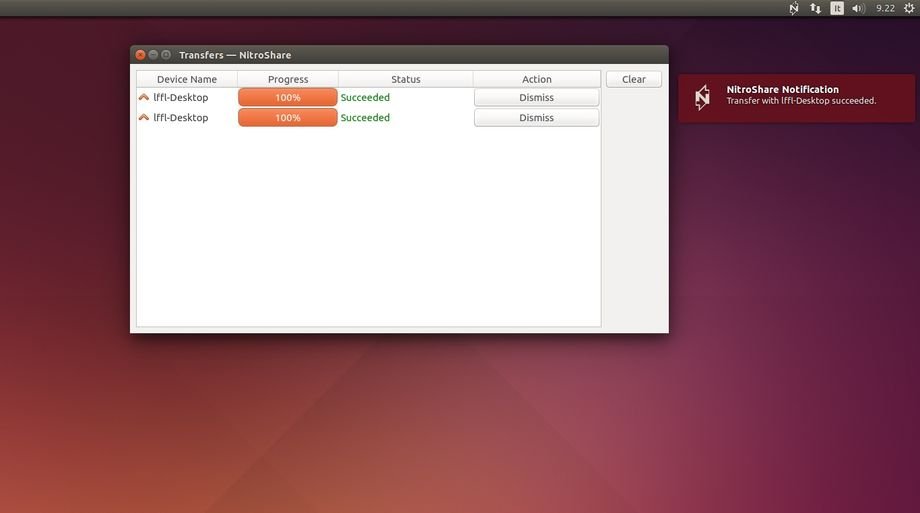Viewport: 920px width, 513px height.
Task: Minimize the Transfers — NitroShare window
Action: tap(153, 55)
